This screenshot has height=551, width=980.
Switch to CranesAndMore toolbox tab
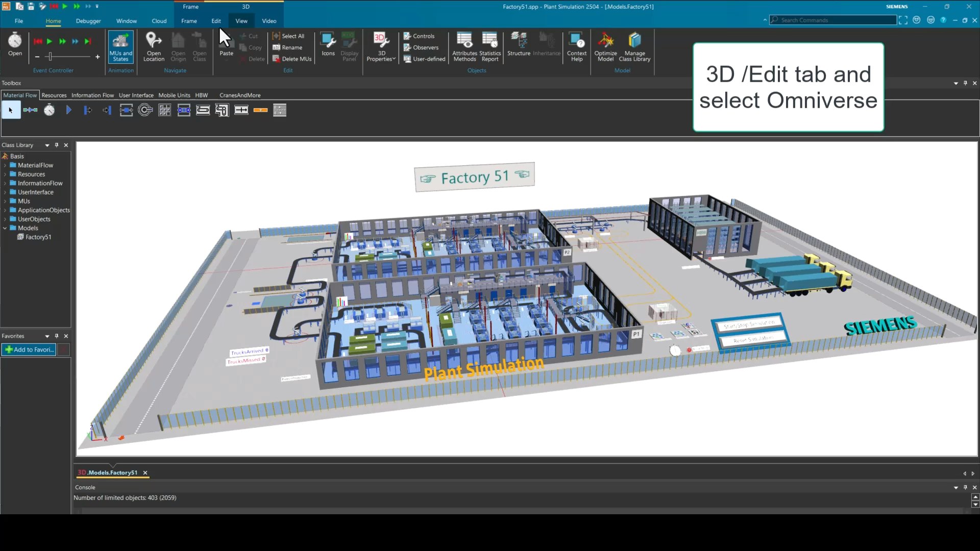(x=240, y=95)
